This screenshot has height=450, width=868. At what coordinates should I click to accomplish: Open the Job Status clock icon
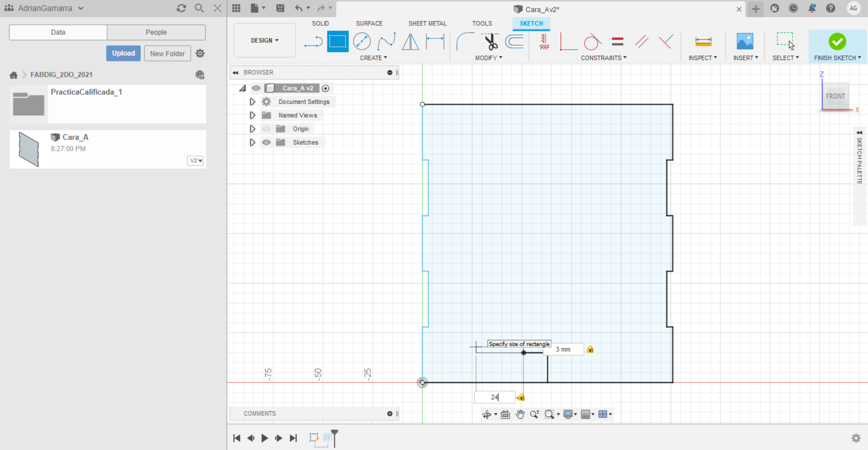point(793,8)
